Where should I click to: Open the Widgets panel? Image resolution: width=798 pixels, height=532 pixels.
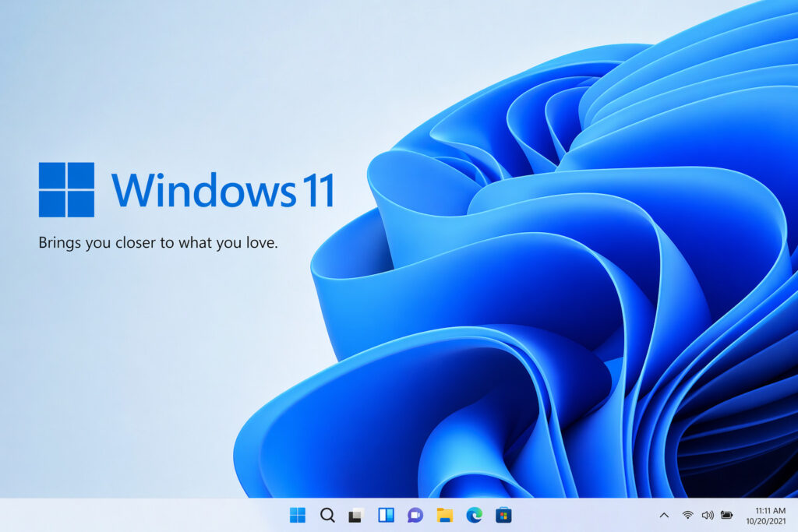pyautogui.click(x=386, y=516)
